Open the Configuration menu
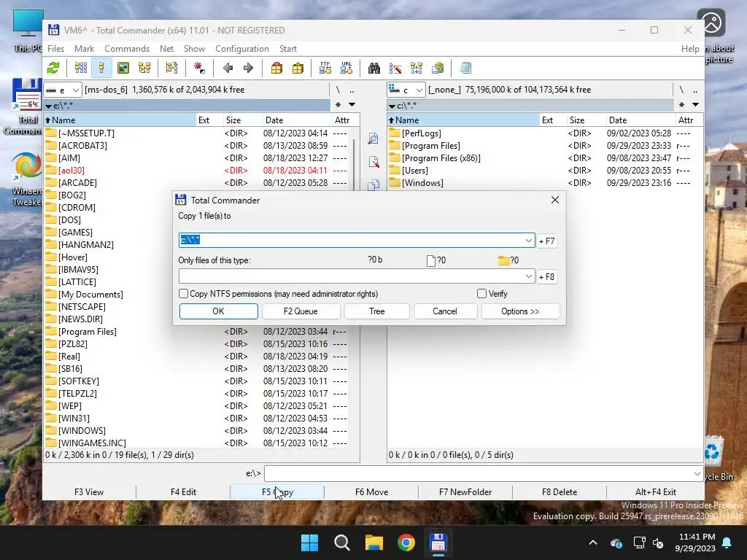Image resolution: width=747 pixels, height=560 pixels. coord(242,49)
